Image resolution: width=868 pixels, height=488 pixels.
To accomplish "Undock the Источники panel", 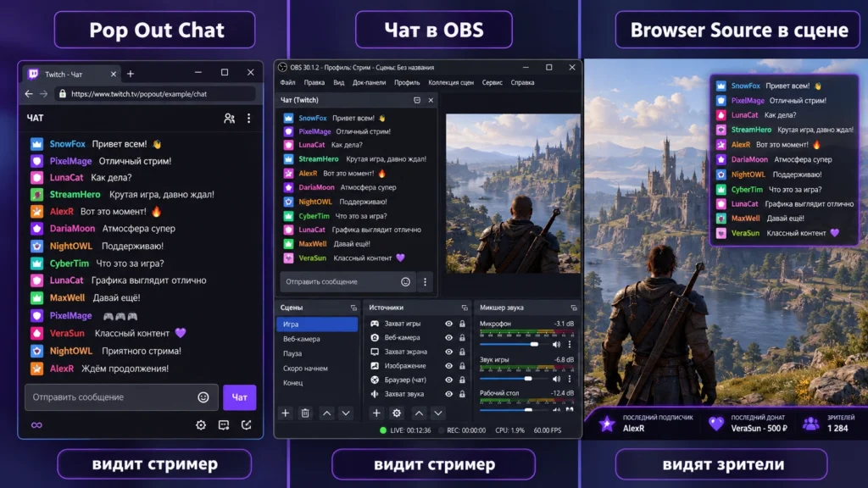I will tap(465, 308).
